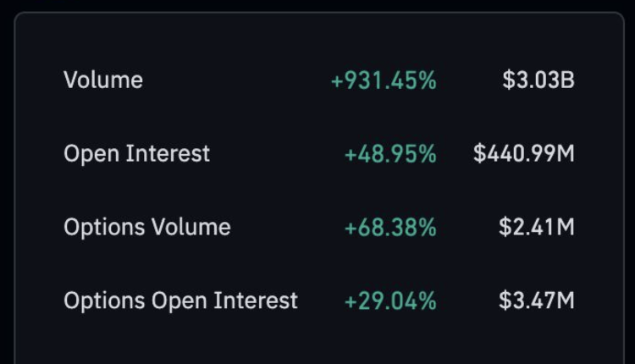
Task: Open the Options Open Interest label
Action: (x=181, y=301)
